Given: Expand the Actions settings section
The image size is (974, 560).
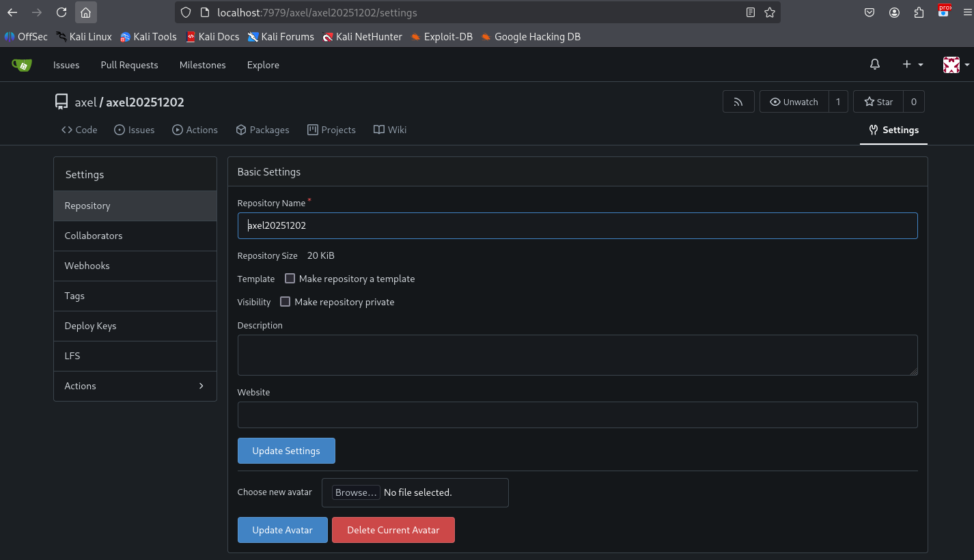Looking at the screenshot, I should (x=135, y=386).
